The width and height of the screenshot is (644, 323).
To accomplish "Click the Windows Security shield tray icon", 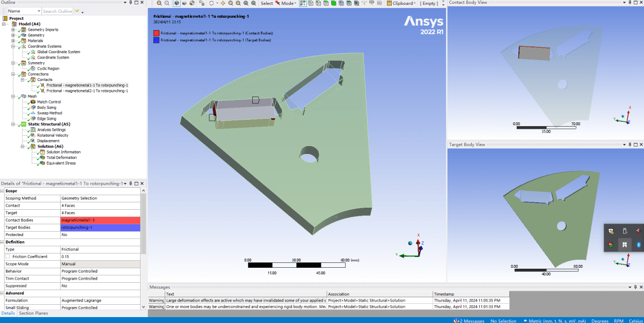I will pyautogui.click(x=611, y=231).
